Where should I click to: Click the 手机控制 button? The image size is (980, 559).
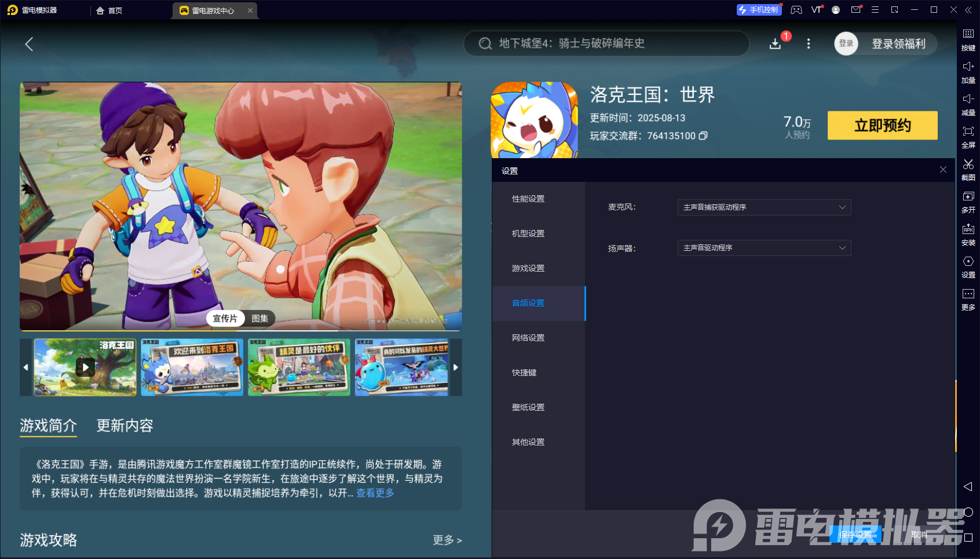[759, 10]
